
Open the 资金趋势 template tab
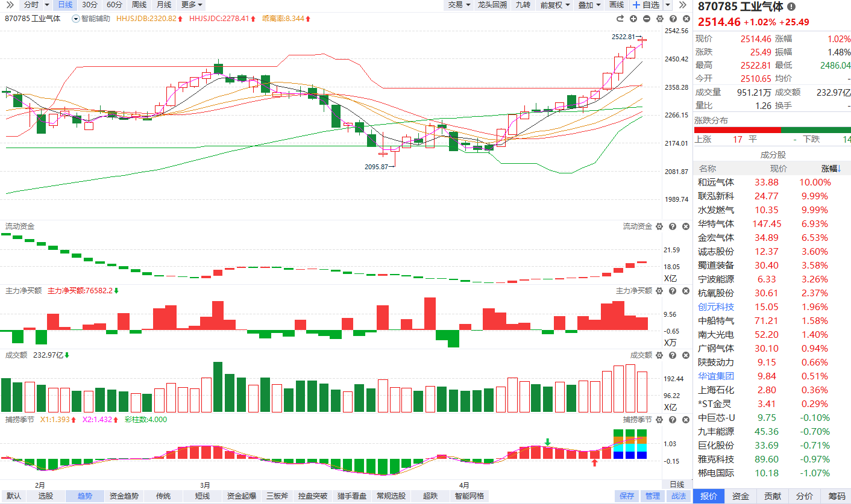click(124, 496)
